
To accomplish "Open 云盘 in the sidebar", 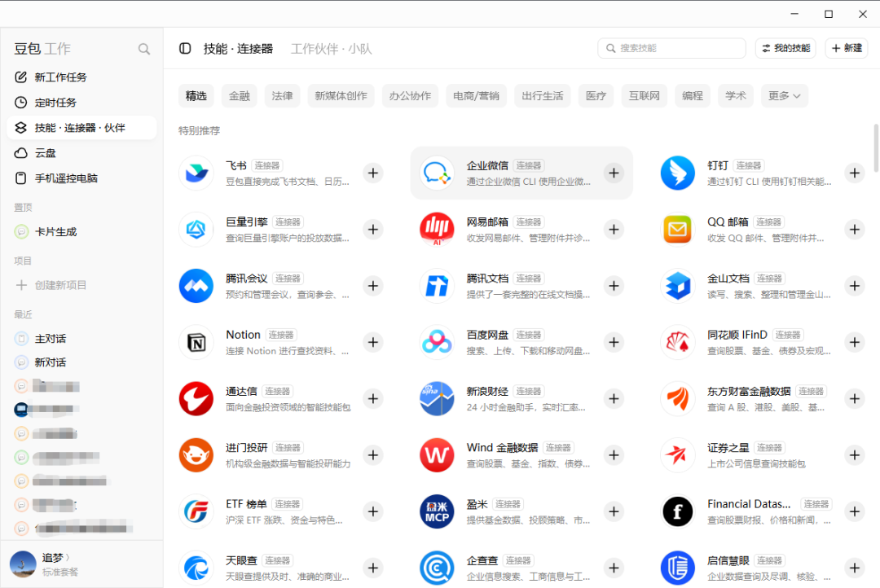I will [x=81, y=152].
